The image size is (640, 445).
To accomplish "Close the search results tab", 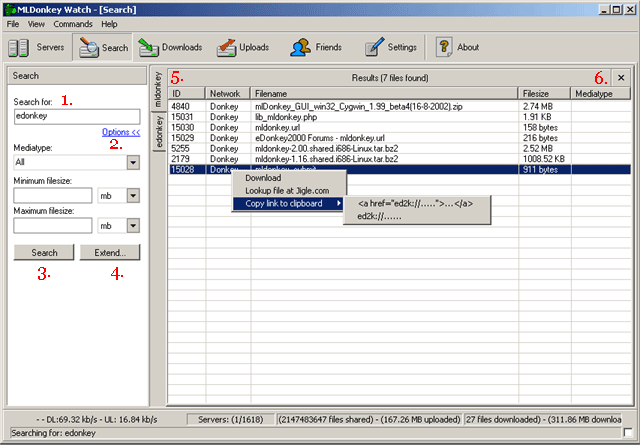I will [x=621, y=77].
